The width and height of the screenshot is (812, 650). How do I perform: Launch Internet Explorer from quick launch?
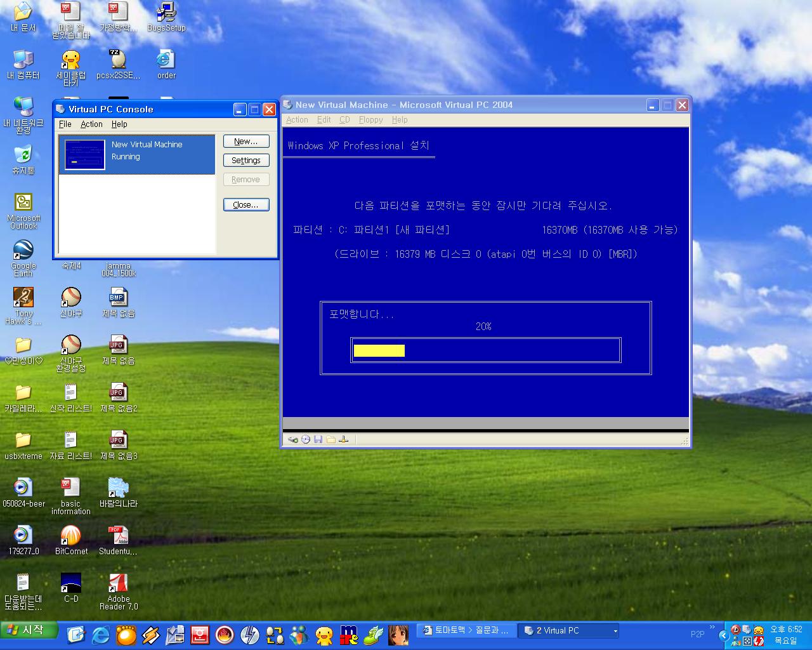click(x=101, y=635)
